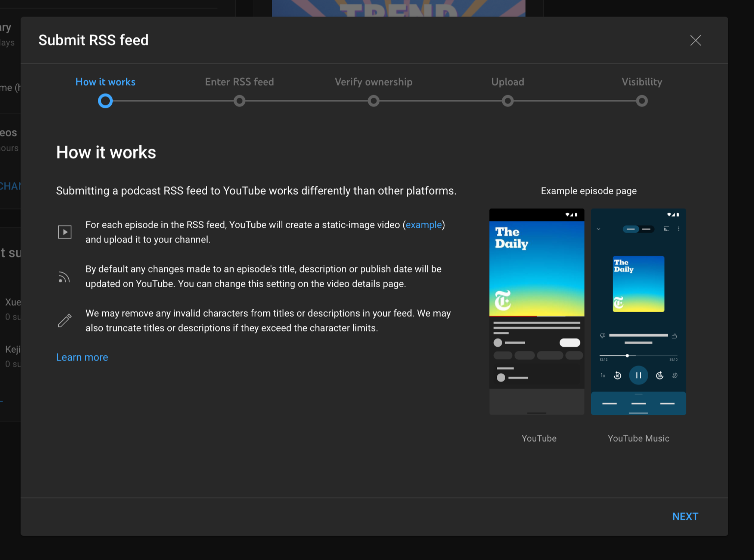The width and height of the screenshot is (754, 560).
Task: Toggle audio/video switch in Music mockup
Action: pyautogui.click(x=638, y=229)
